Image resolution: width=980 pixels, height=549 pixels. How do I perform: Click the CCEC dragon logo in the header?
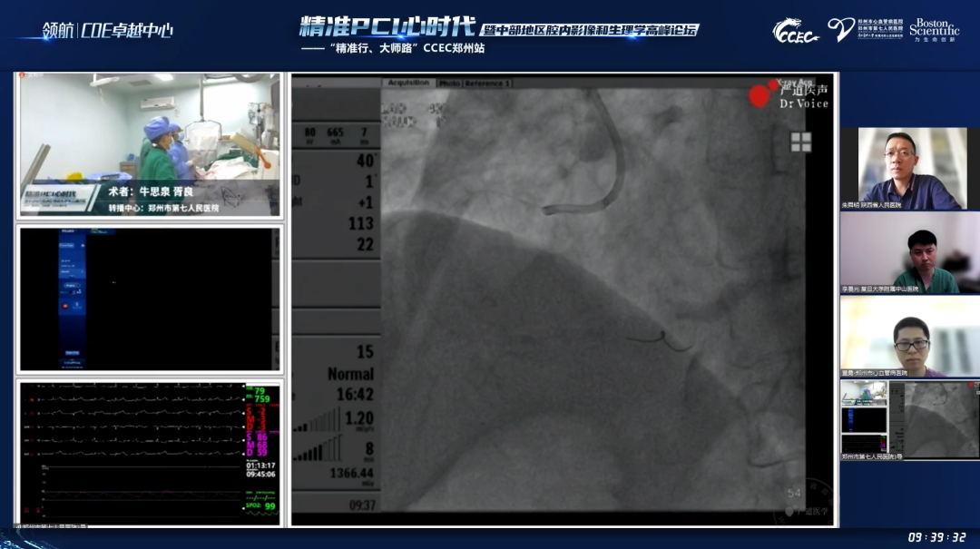tap(795, 31)
